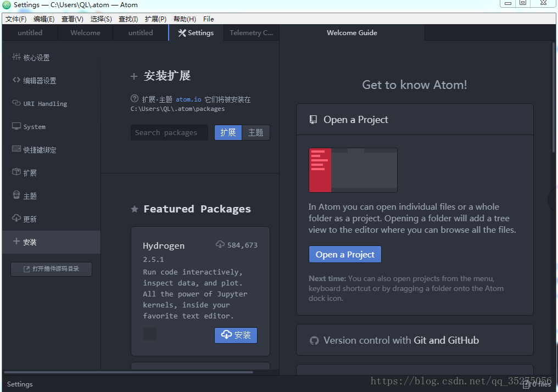This screenshot has height=392, width=558.
Task: Select URI Handling in sidebar
Action: (51, 104)
